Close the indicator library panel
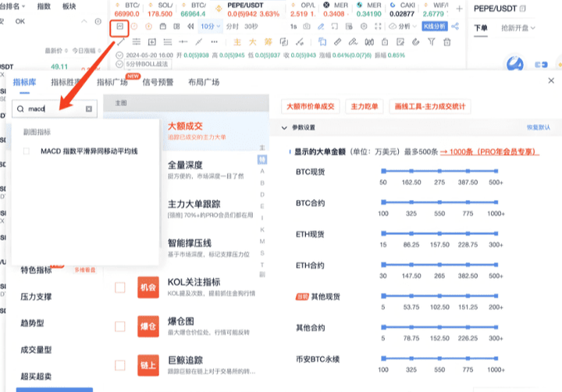The width and height of the screenshot is (562, 392). (x=551, y=80)
